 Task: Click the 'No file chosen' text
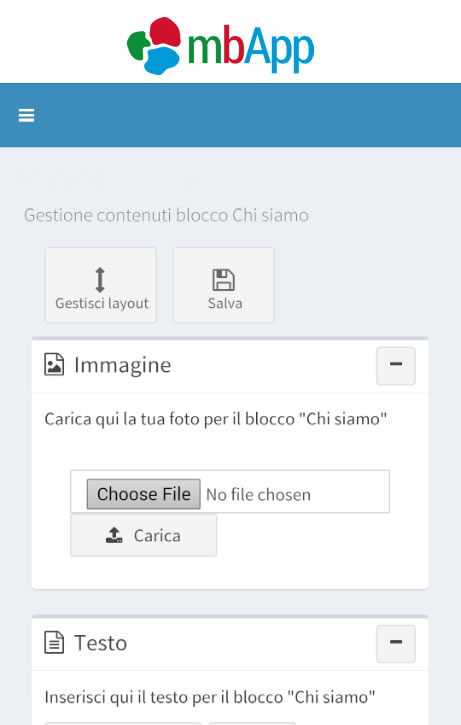(258, 495)
